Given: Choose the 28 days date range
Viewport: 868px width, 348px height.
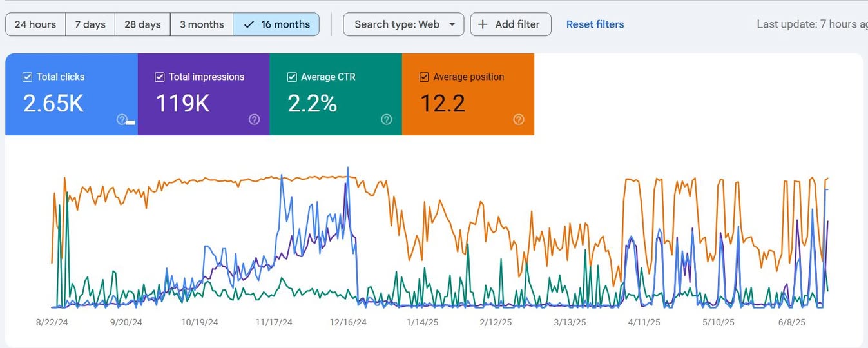Looking at the screenshot, I should 142,24.
